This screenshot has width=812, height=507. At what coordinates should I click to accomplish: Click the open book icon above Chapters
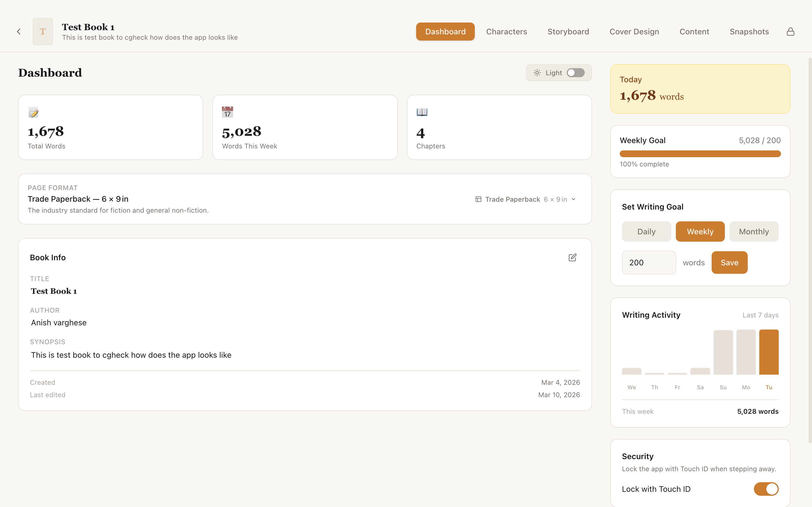point(422,112)
